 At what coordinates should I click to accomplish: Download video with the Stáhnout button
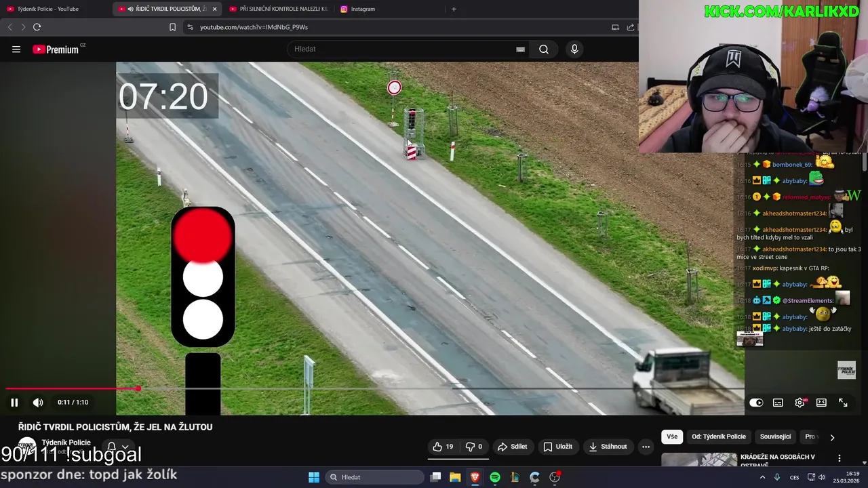(x=608, y=447)
